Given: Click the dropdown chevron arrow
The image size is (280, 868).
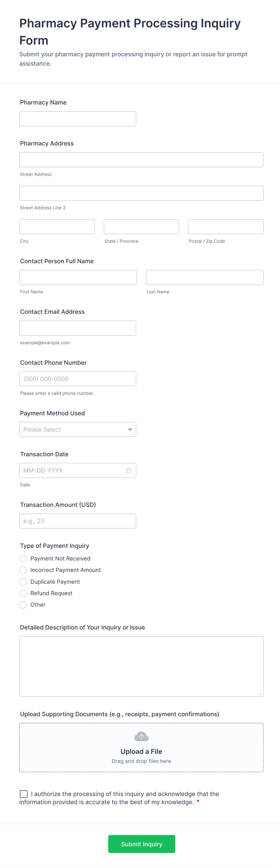Looking at the screenshot, I should coord(130,429).
